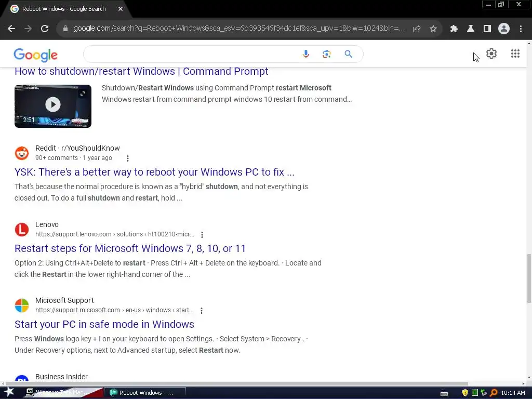The height and width of the screenshot is (399, 532).
Task: Click the horizontal scrollbar at page bottom
Action: click(236, 384)
